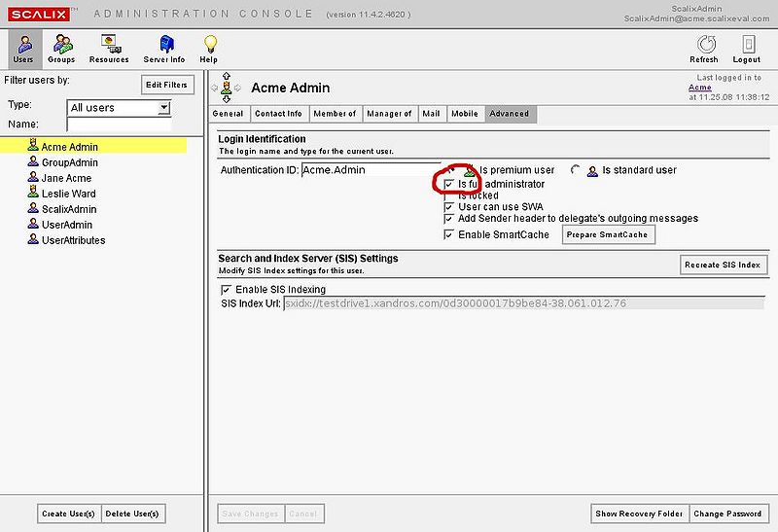
Task: Click the Edit Filters button
Action: click(167, 85)
